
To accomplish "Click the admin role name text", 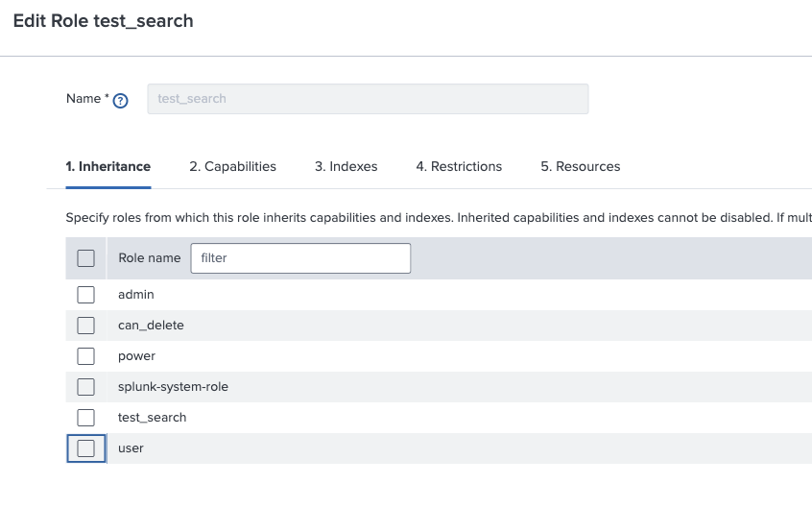I will click(x=135, y=295).
